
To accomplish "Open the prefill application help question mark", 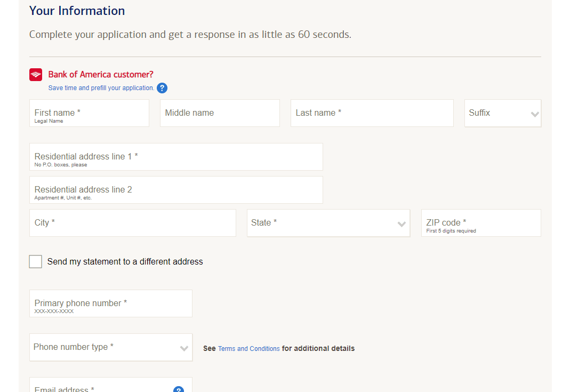I will [162, 88].
